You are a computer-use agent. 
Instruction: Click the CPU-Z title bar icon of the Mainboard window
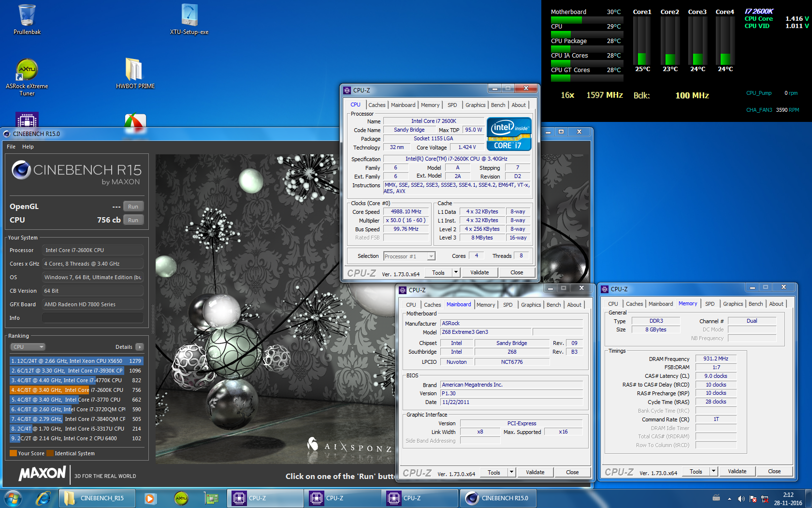point(403,290)
